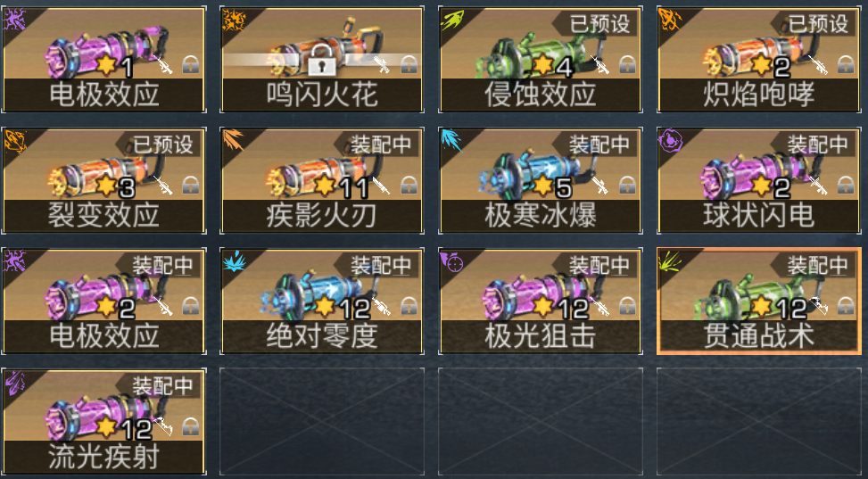
Task: Click the rifle icon on 侵蚀效应 card
Action: [600, 65]
